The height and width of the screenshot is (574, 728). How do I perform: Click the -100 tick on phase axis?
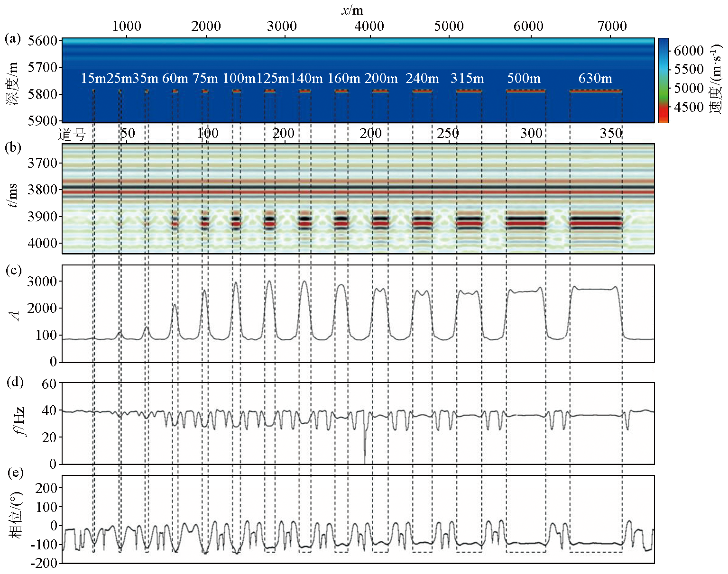[x=44, y=544]
